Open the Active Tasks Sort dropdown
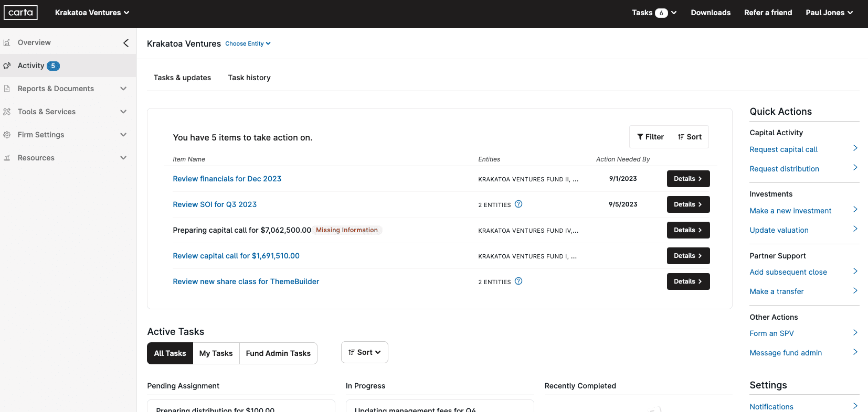 (x=365, y=352)
